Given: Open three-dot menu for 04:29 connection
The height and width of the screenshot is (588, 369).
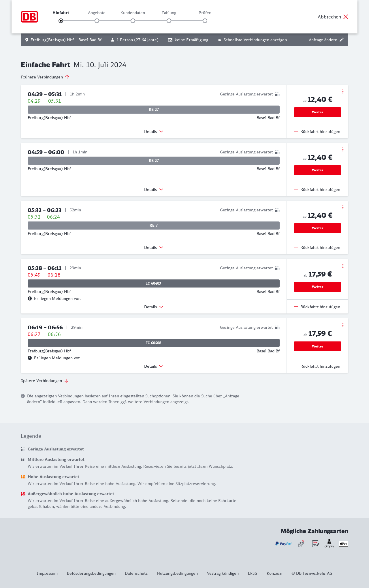Looking at the screenshot, I should 343,91.
